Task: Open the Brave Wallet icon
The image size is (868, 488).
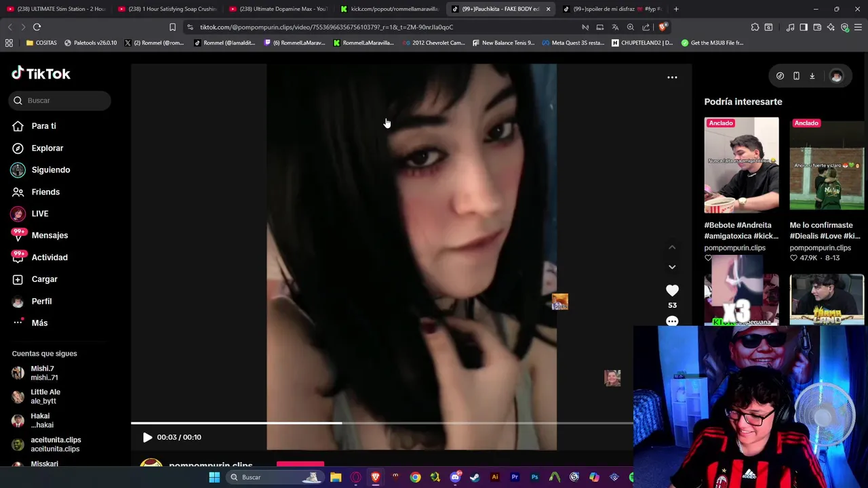Action: tap(817, 27)
